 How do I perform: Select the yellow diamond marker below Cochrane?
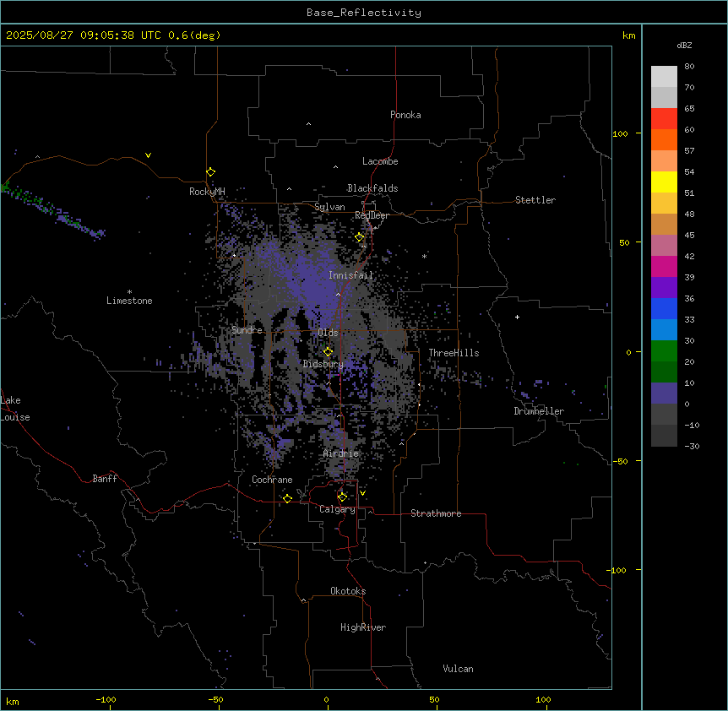(287, 498)
